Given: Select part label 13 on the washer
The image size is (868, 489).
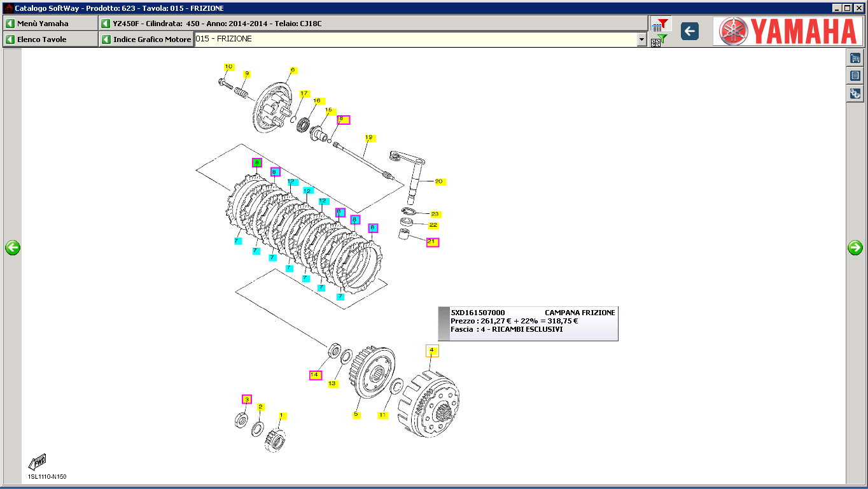Looking at the screenshot, I should (332, 384).
